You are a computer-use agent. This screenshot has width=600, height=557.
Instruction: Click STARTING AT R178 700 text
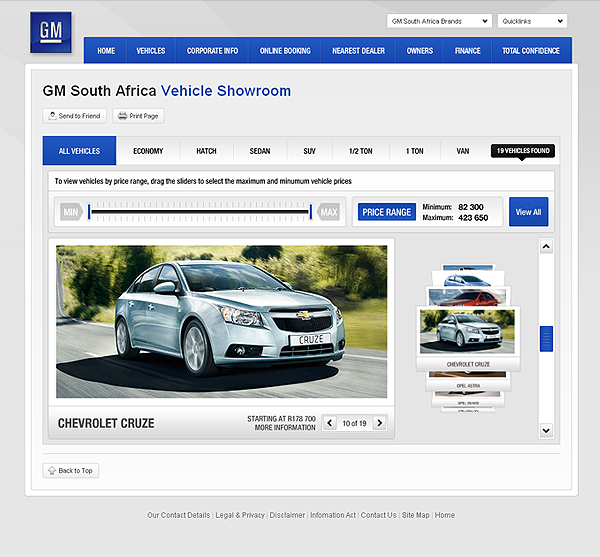pyautogui.click(x=281, y=419)
